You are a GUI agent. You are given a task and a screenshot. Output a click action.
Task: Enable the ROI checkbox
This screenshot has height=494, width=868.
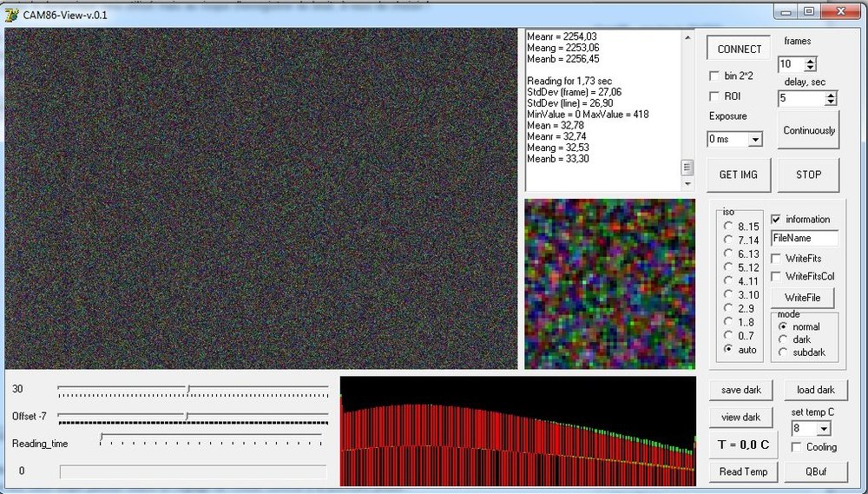714,96
